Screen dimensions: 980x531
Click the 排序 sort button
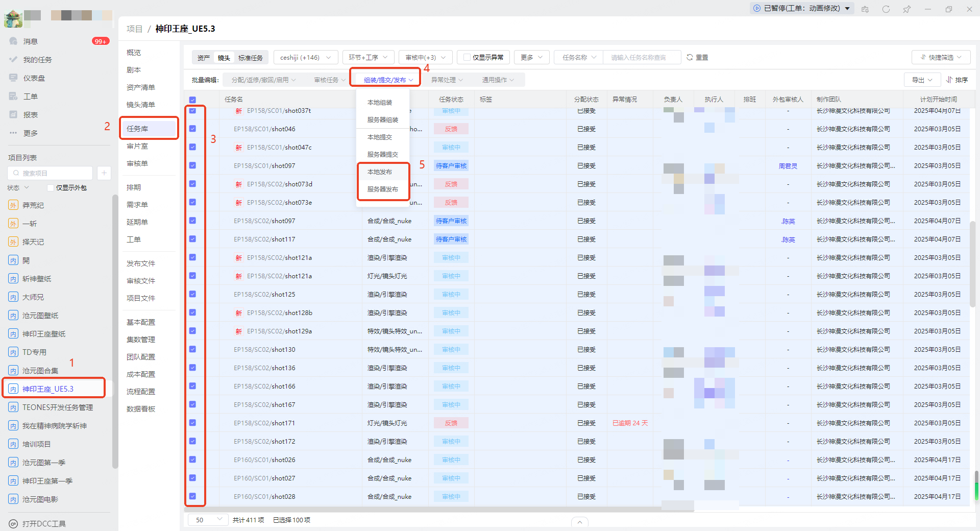[x=957, y=80]
